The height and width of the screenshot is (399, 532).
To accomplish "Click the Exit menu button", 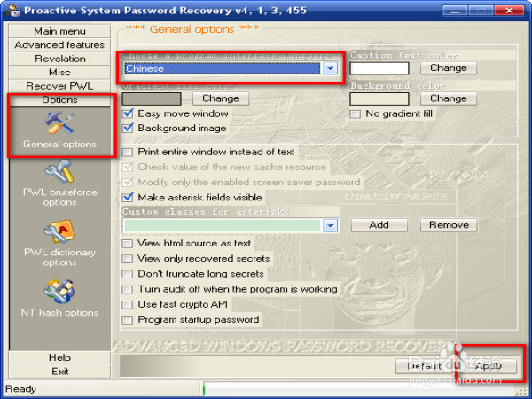I will (59, 372).
